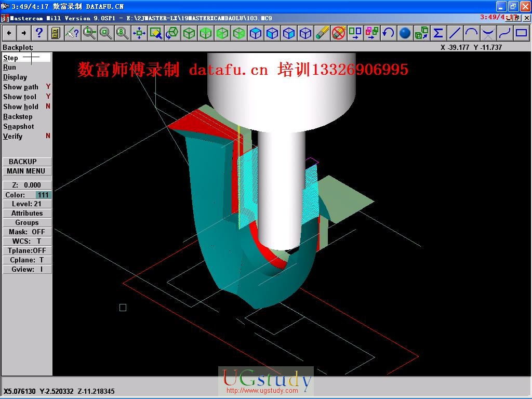The height and width of the screenshot is (399, 532).
Task: Undelete with the crossed-out eraser icon
Action: 339,33
